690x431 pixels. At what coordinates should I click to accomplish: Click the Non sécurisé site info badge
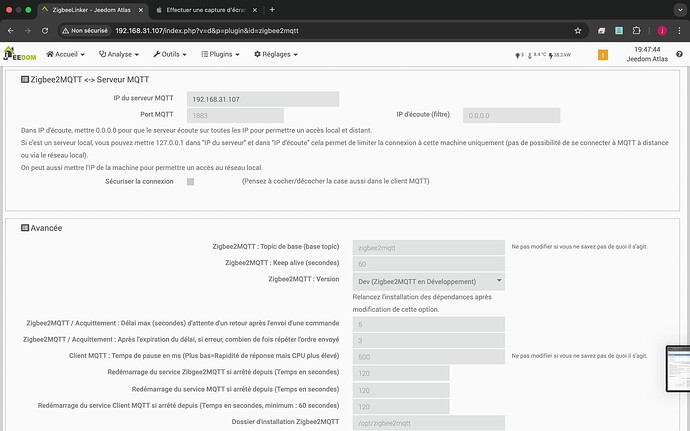[85, 30]
